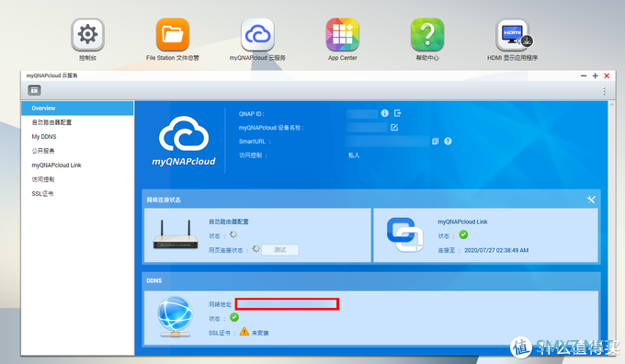This screenshot has width=625, height=364.
Task: Select Overview in the sidebar
Action: 77,108
